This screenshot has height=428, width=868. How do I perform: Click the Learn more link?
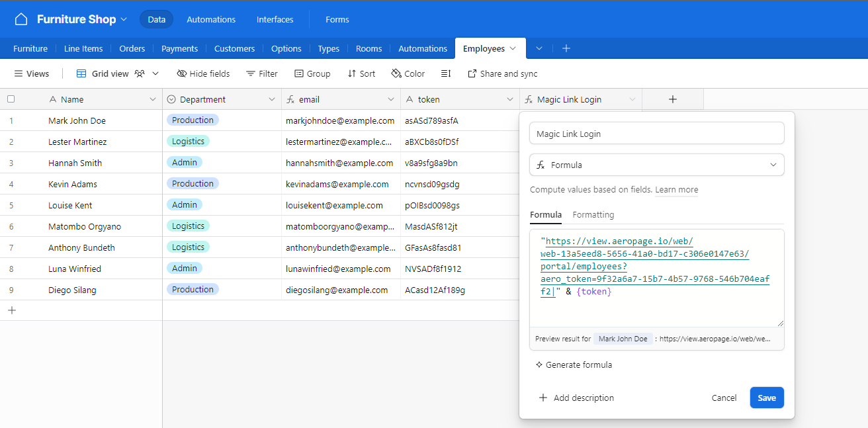click(676, 190)
